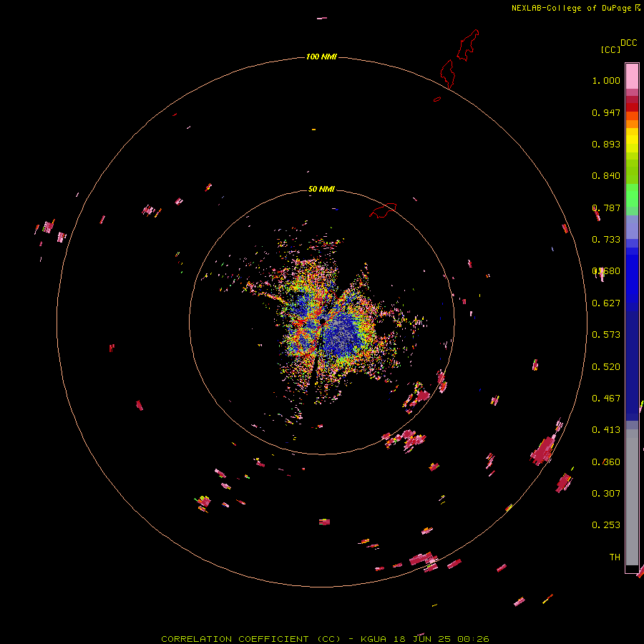The width and height of the screenshot is (644, 644).
Task: Click the [CC] units label
Action: [610, 49]
